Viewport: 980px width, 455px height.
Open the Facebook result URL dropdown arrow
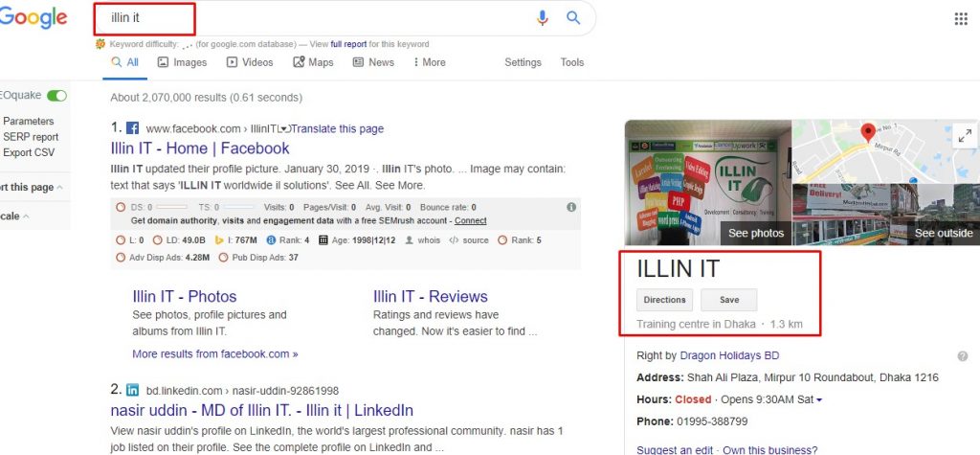[x=284, y=128]
